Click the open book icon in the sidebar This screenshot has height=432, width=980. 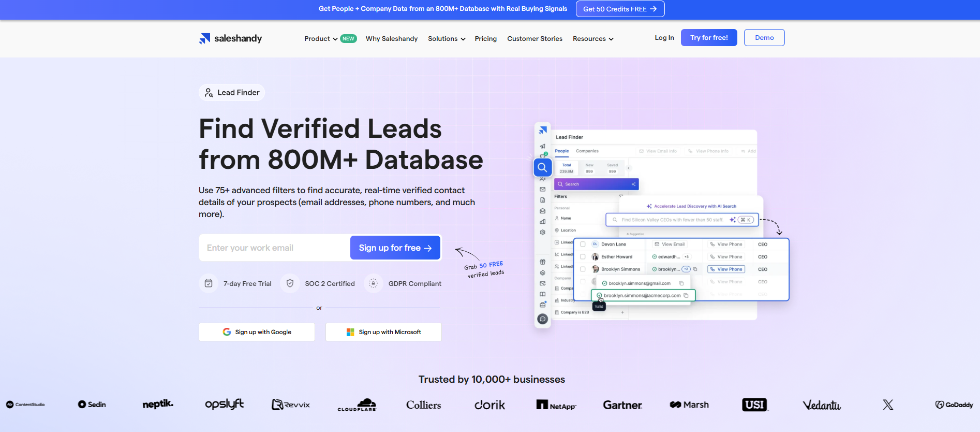pos(542,294)
